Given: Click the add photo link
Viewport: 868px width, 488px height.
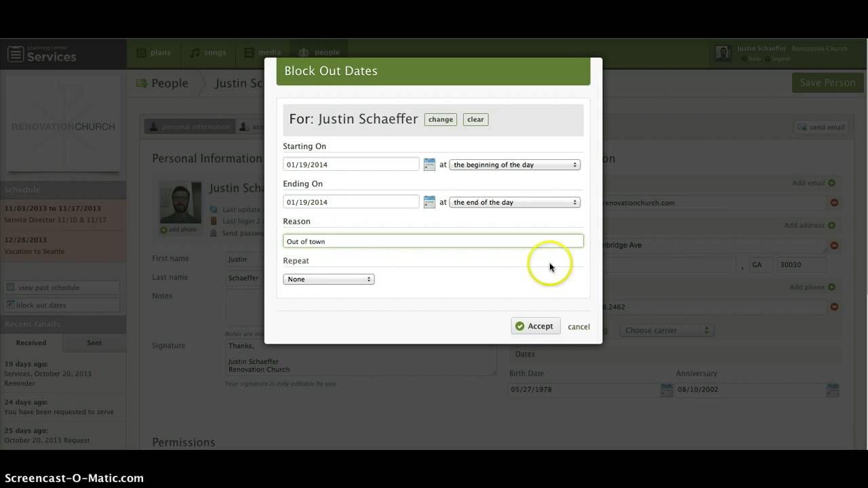Looking at the screenshot, I should tap(178, 230).
